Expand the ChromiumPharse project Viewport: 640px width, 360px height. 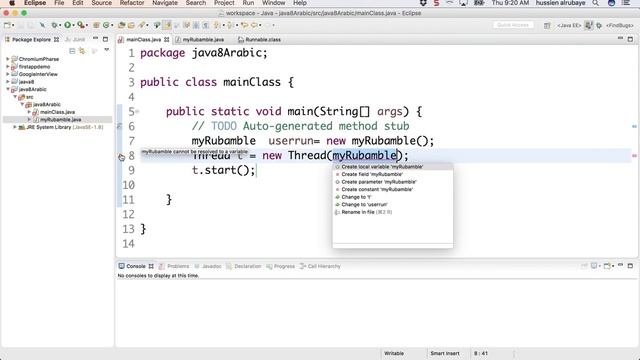(7, 59)
